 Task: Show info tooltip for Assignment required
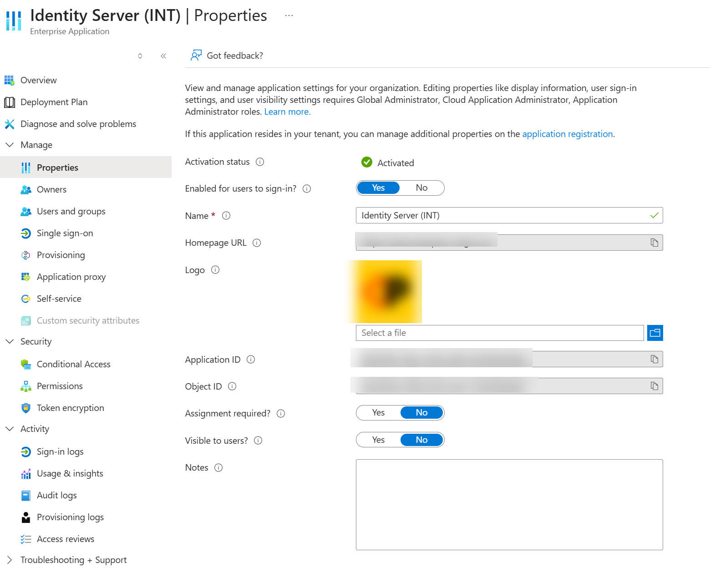(x=281, y=414)
